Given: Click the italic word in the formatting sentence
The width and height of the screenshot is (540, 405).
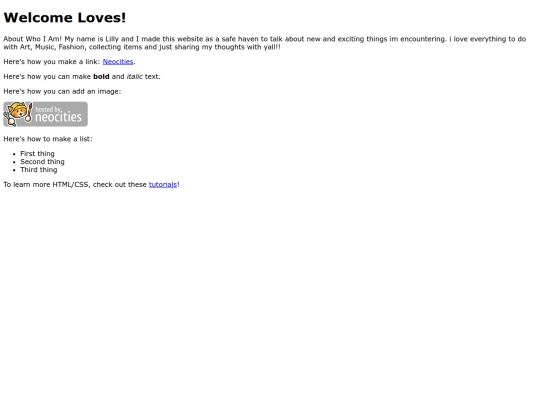Looking at the screenshot, I should point(135,76).
